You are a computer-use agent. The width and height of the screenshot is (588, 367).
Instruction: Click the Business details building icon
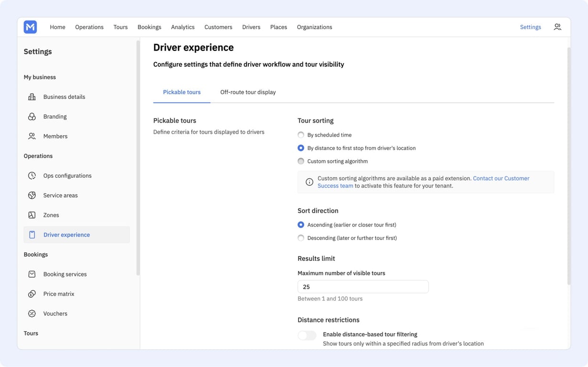click(x=32, y=97)
